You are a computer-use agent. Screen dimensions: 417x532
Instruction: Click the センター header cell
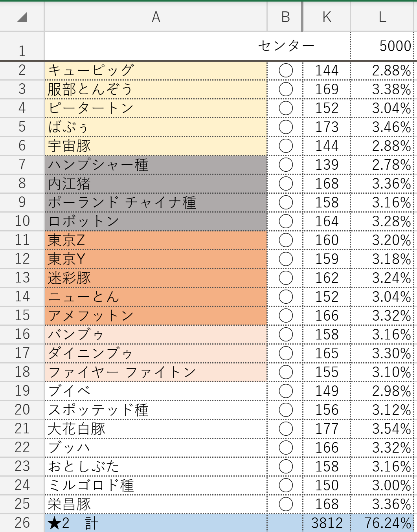click(x=286, y=46)
